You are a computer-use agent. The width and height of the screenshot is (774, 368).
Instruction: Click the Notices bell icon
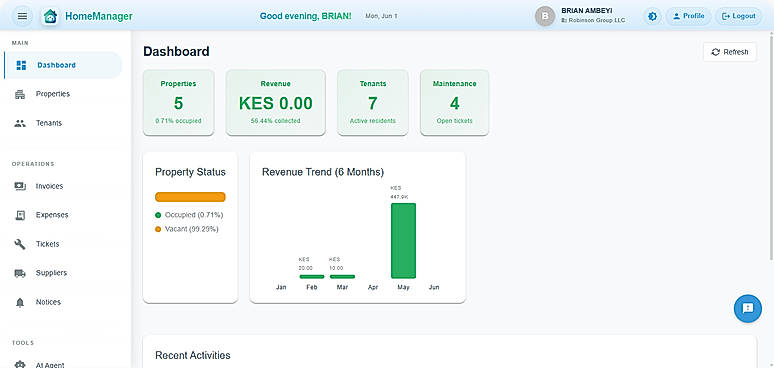pos(20,302)
